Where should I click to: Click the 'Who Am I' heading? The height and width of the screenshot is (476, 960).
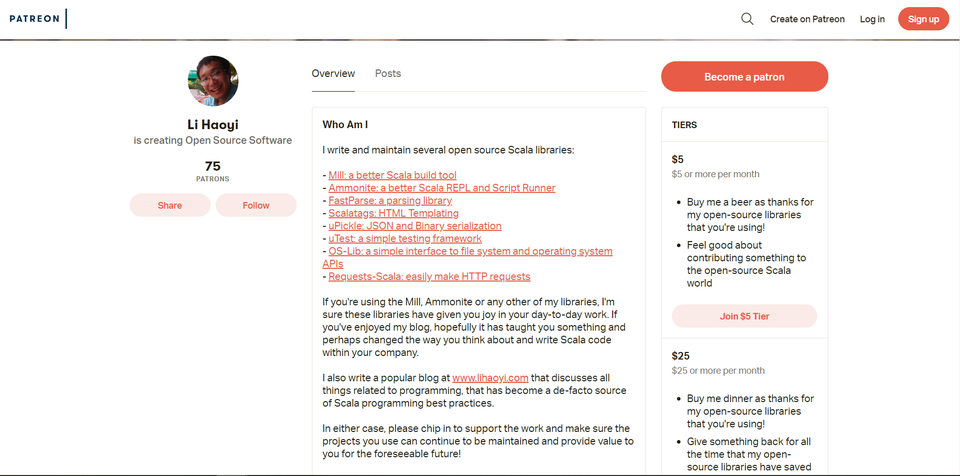coord(345,124)
